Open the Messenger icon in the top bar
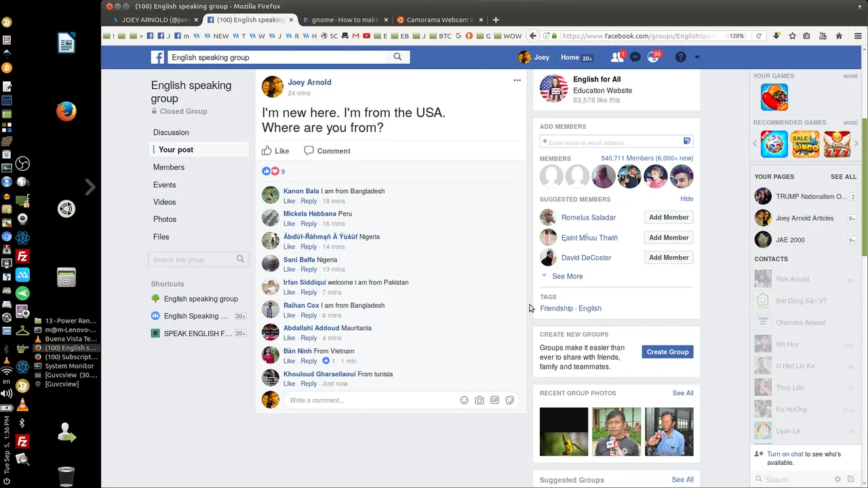This screenshot has width=868, height=488. (x=635, y=58)
